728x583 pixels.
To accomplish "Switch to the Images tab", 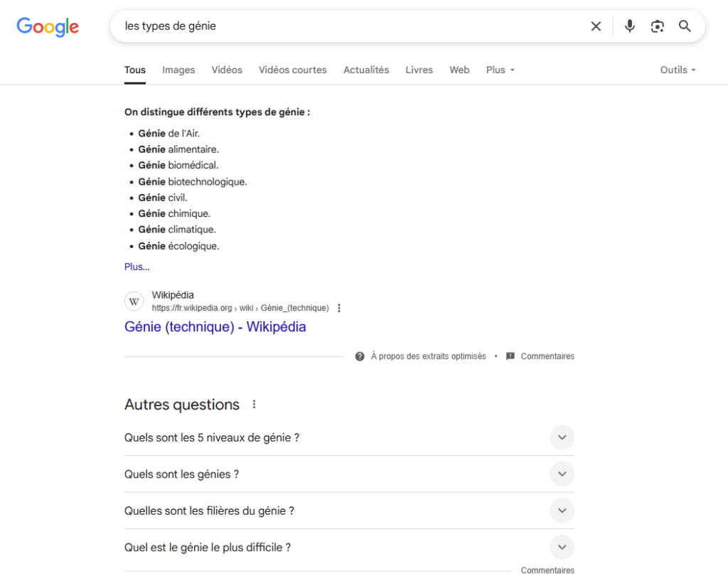I will pos(178,70).
